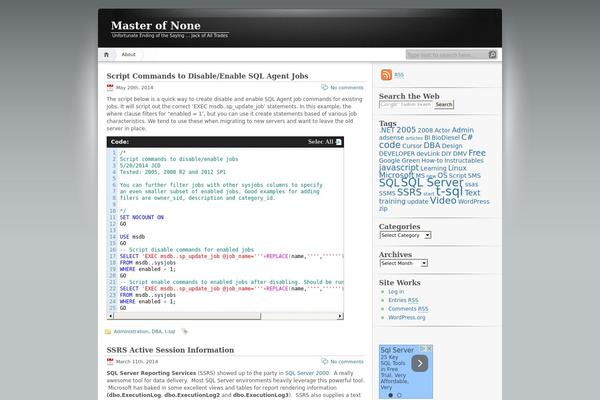Viewport: 600px width, 400px height.
Task: Select the Linux tag
Action: 457,168
